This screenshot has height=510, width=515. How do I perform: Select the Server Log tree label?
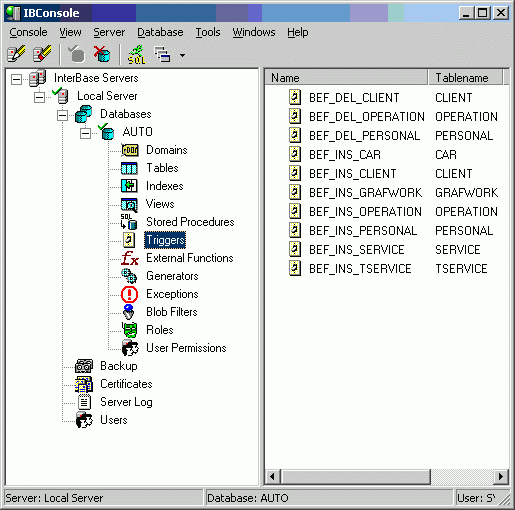(126, 402)
